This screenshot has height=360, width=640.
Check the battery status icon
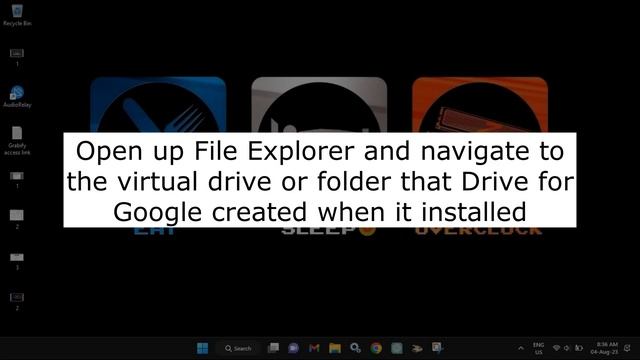tap(579, 348)
